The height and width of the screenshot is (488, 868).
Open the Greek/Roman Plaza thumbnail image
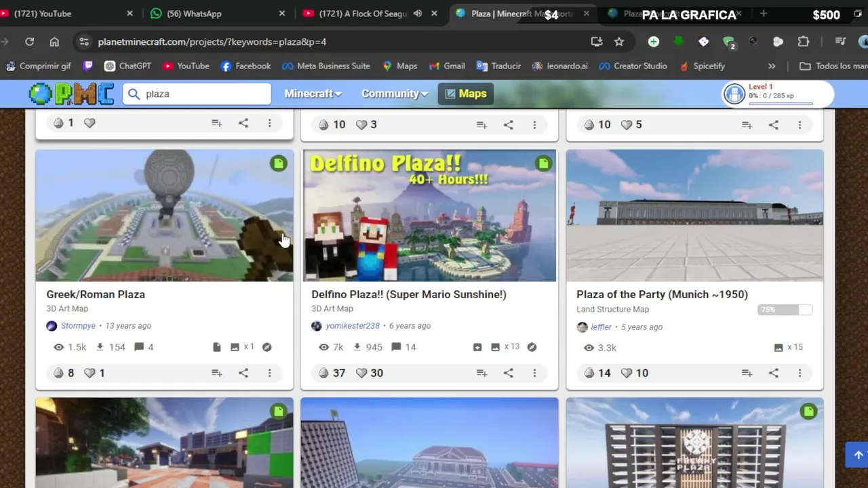coord(164,216)
